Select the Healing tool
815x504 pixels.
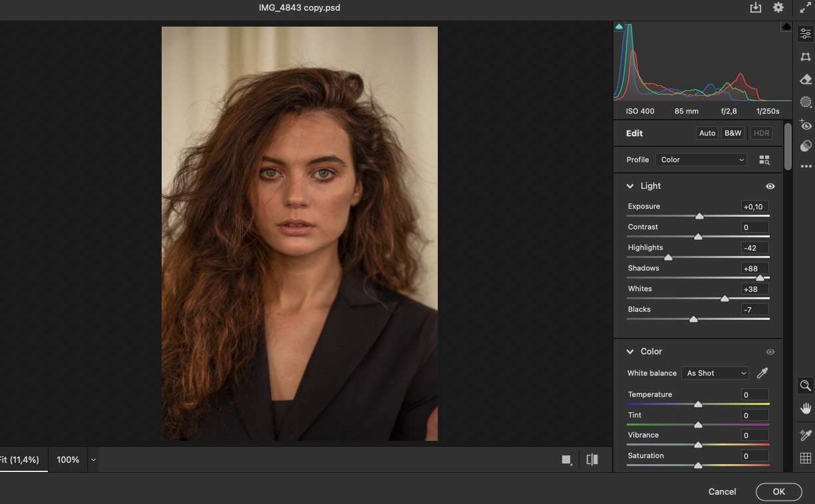(805, 78)
